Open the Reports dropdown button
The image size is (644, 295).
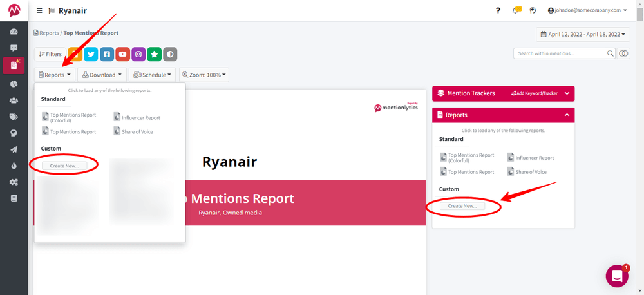[x=55, y=75]
